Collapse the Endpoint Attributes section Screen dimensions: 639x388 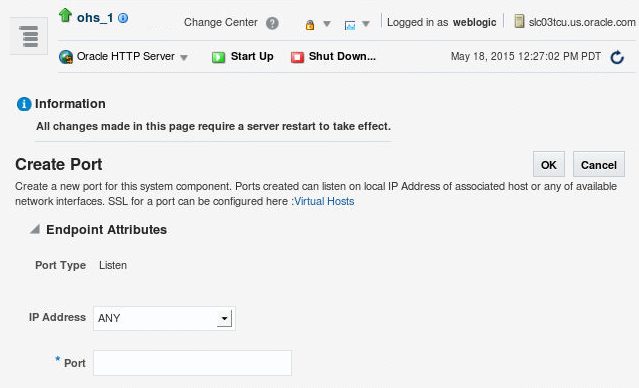(x=35, y=229)
